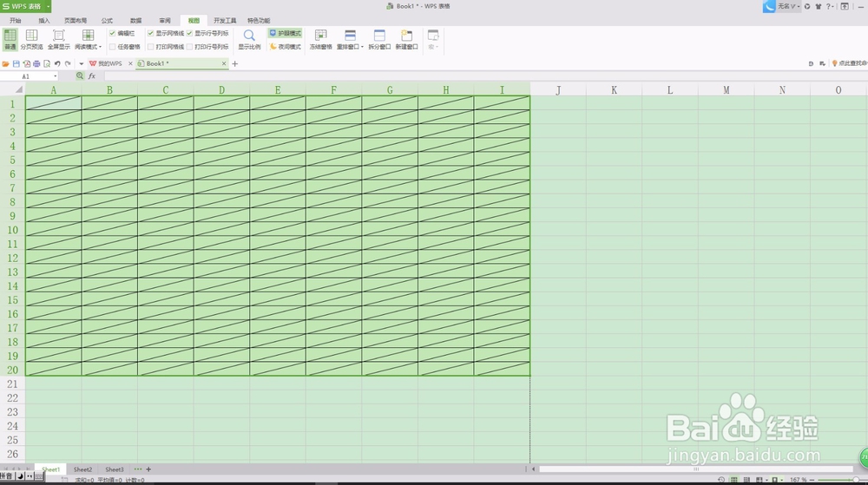Viewport: 868px width, 485px height.
Task: Click the 重排窗口 arrange windows icon
Action: pyautogui.click(x=350, y=36)
